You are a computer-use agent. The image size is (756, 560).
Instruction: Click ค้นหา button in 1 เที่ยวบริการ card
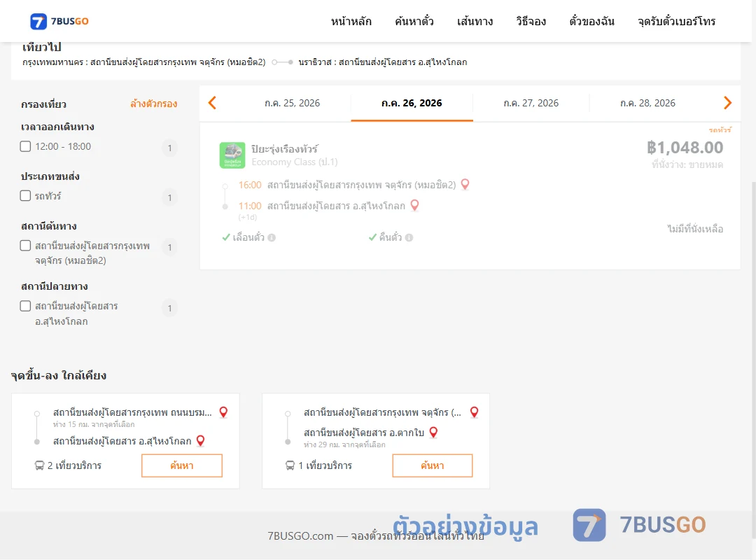tap(433, 465)
